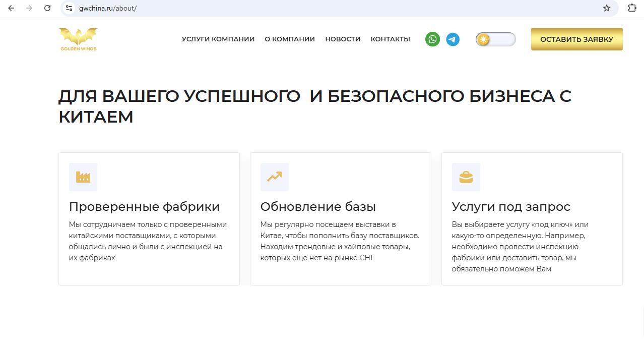Go to КОНТАКТЫ page
644x342 pixels.
(x=390, y=39)
